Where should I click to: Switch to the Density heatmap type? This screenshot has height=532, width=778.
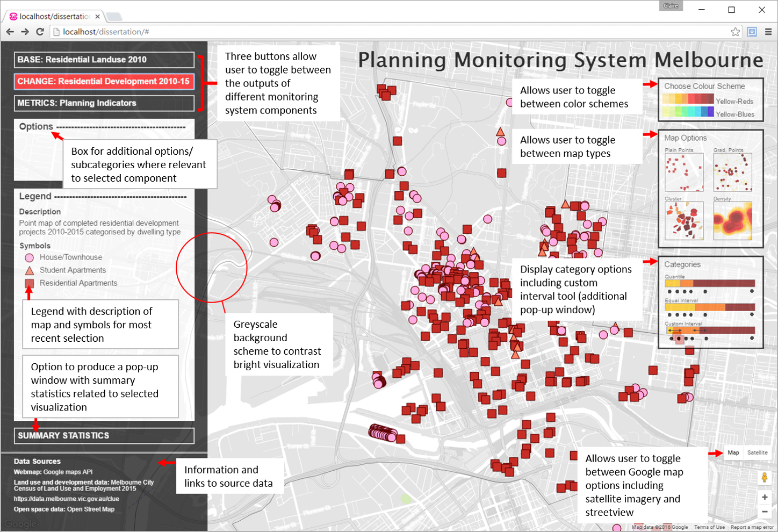click(x=733, y=221)
